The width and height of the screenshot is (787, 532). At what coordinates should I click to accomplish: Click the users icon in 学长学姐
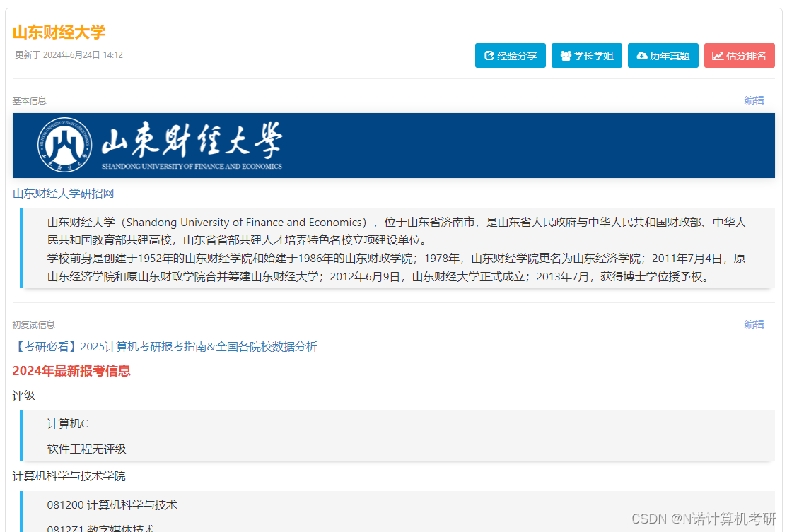tap(566, 56)
